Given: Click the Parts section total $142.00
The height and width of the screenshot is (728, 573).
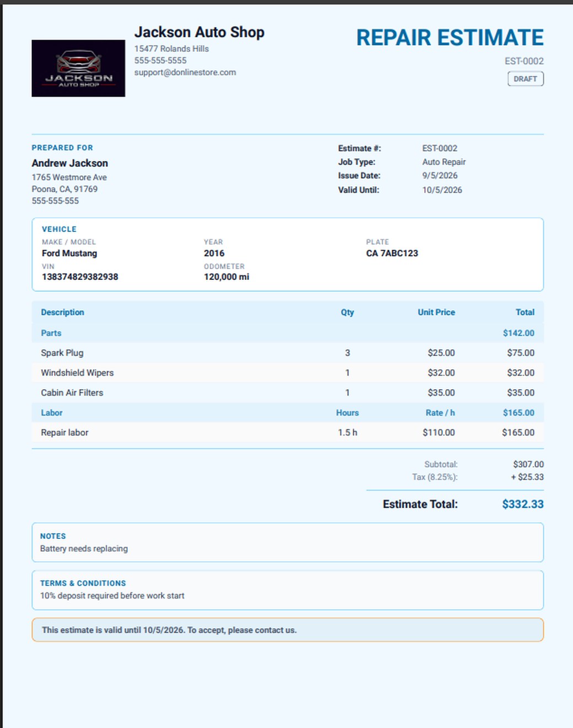Looking at the screenshot, I should point(518,333).
